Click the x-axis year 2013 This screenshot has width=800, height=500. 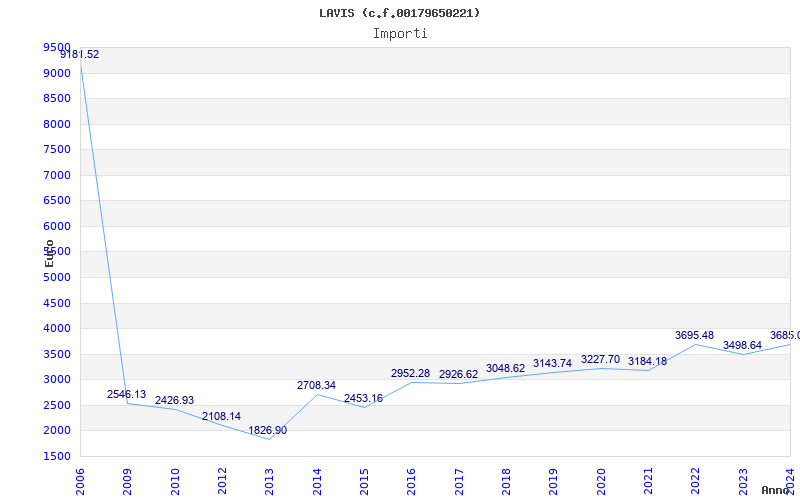pos(269,482)
